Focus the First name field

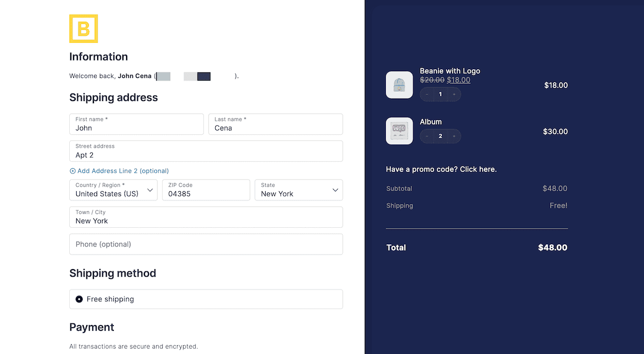click(x=136, y=125)
